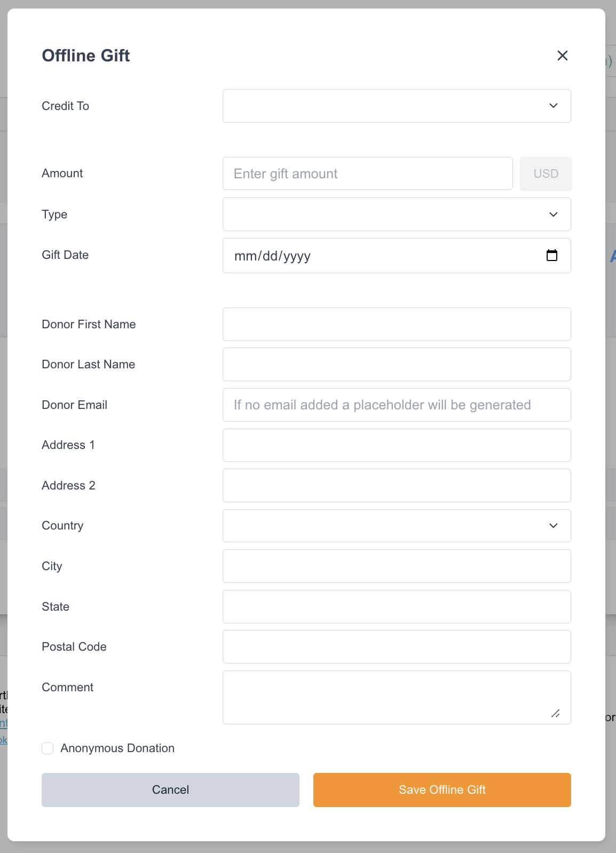Viewport: 616px width, 853px height.
Task: Focus the Postal Code field
Action: click(396, 646)
